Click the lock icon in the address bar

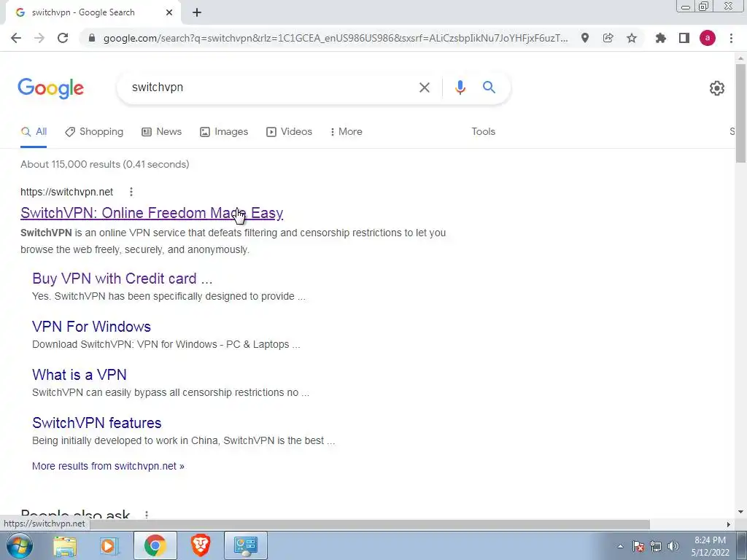[x=92, y=38]
